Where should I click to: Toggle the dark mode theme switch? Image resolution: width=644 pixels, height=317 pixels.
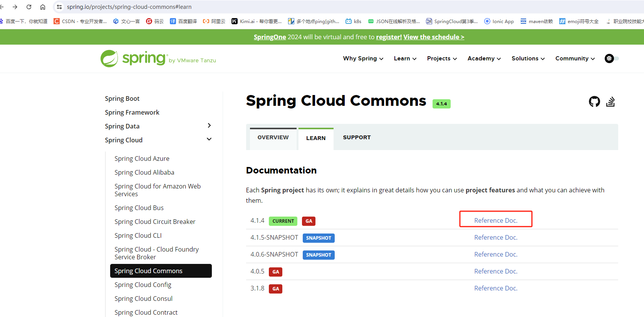(x=612, y=58)
